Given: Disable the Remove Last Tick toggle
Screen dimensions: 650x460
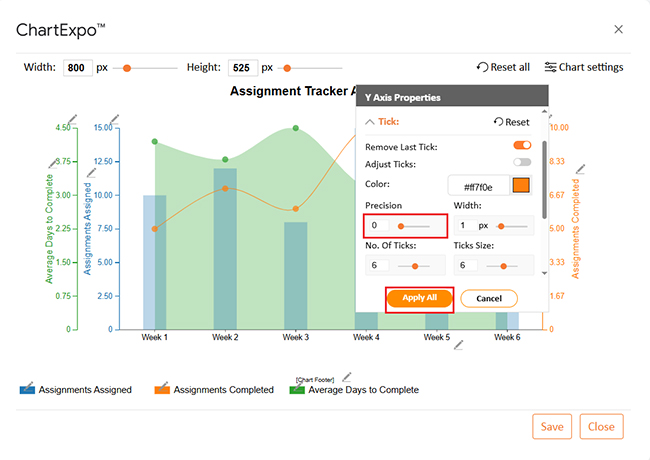Looking at the screenshot, I should tap(521, 146).
